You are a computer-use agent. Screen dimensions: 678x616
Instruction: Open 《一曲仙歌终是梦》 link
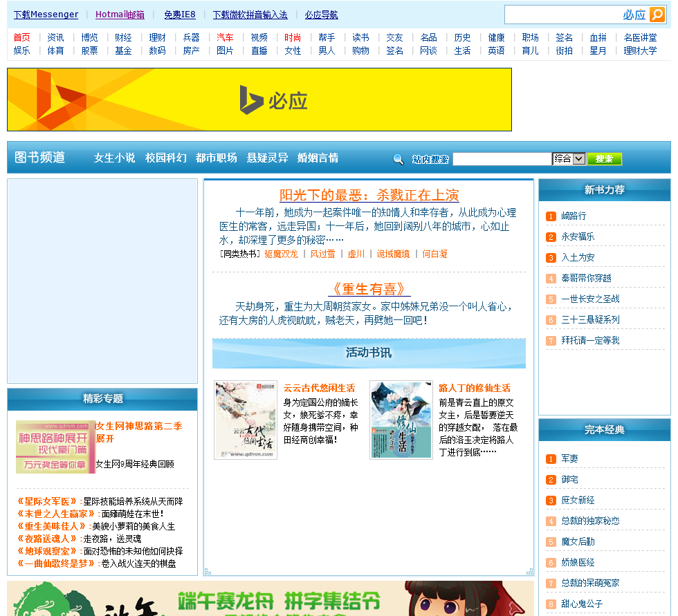pyautogui.click(x=56, y=563)
